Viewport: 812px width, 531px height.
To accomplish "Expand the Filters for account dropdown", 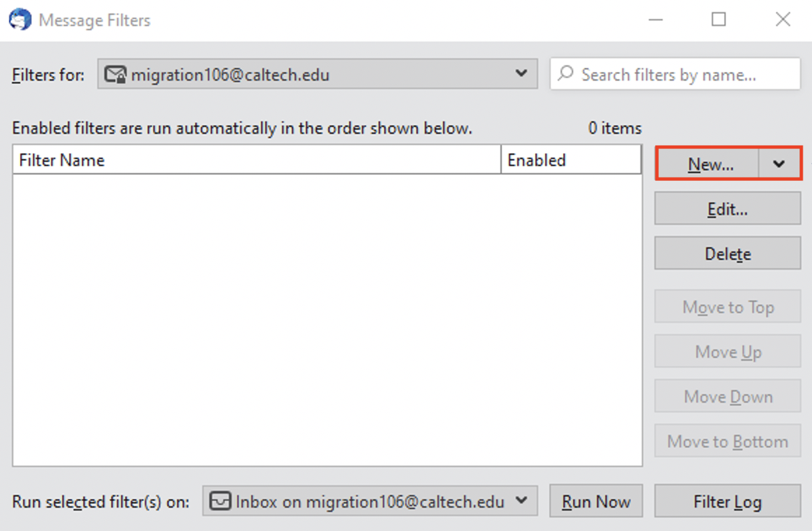I will click(x=521, y=74).
